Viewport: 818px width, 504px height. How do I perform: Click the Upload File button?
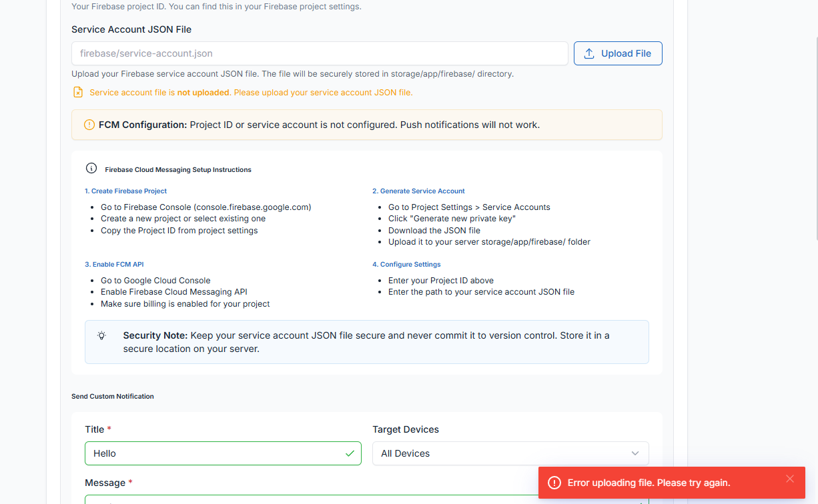[x=618, y=53]
